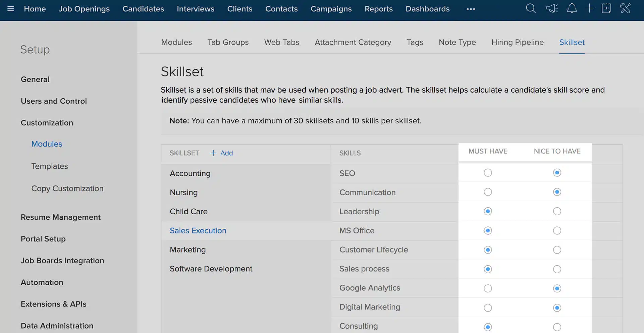Viewport: 644px width, 333px height.
Task: Open the Campaigns menu
Action: tap(331, 9)
